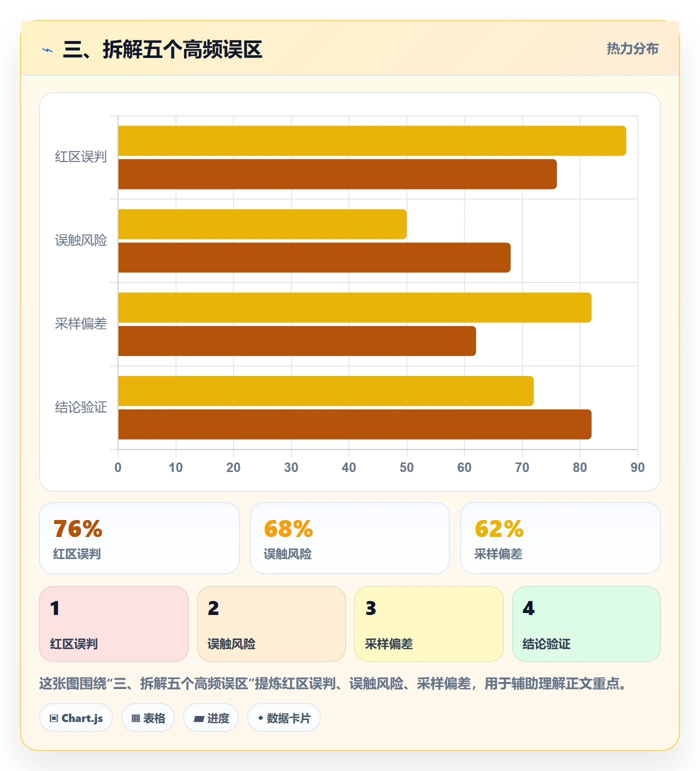The width and height of the screenshot is (700, 771).
Task: Click the 0 tick on the chart x-axis
Action: [118, 467]
